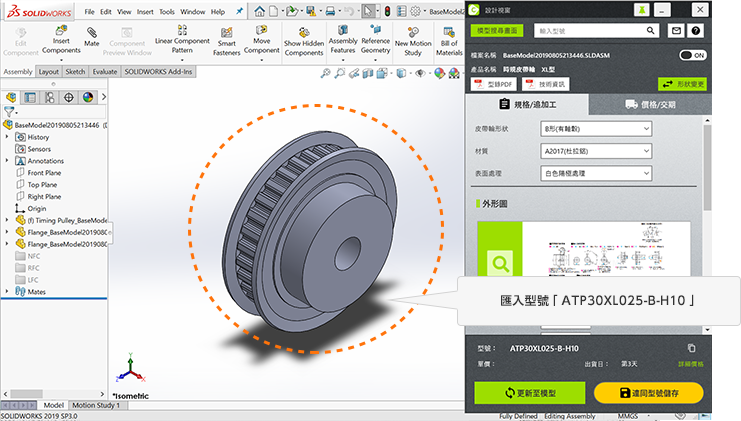The height and width of the screenshot is (421, 741).
Task: Select the Mate tool
Action: point(92,37)
